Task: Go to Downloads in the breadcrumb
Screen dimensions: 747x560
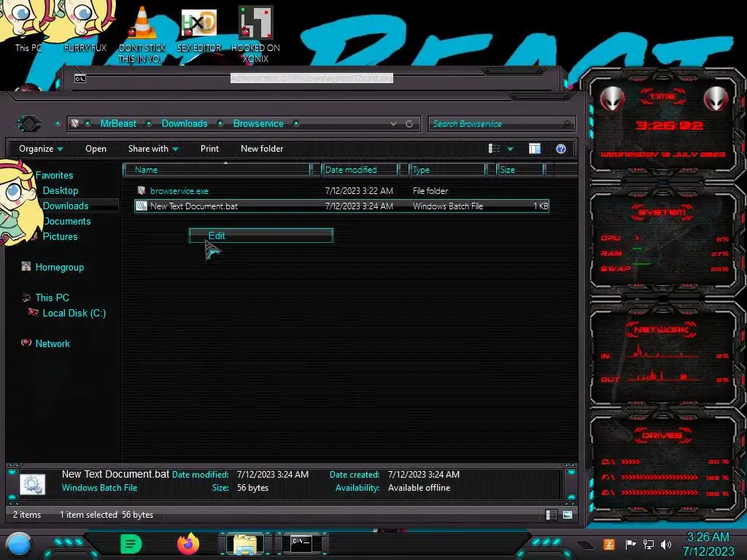Action: pos(185,123)
